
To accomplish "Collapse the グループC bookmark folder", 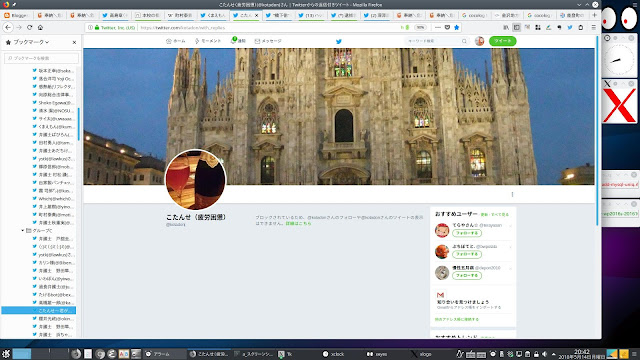I will tap(23, 231).
